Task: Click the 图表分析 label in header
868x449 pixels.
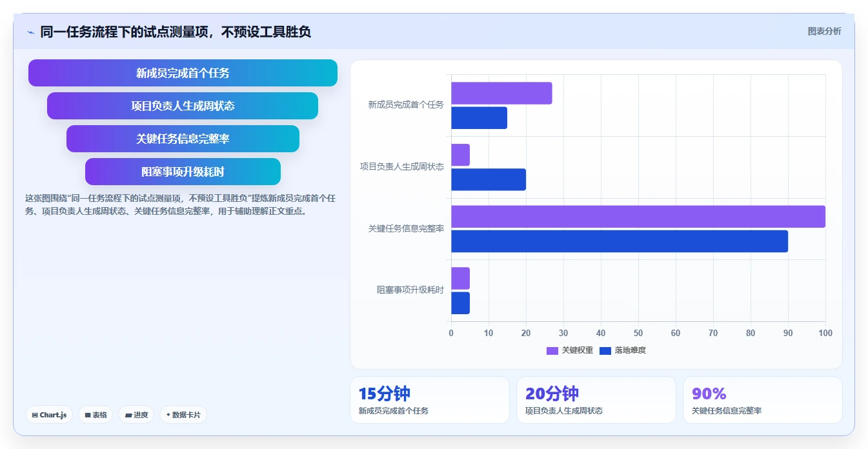Action: tap(824, 31)
